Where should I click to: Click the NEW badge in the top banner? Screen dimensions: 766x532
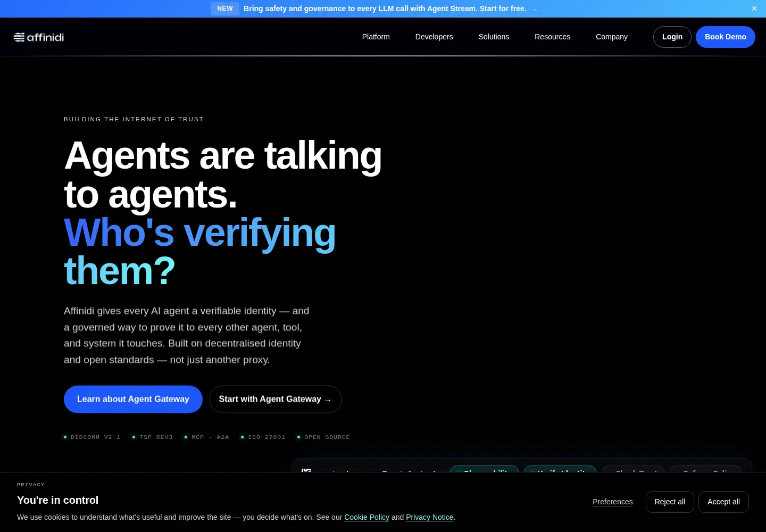[x=225, y=9]
